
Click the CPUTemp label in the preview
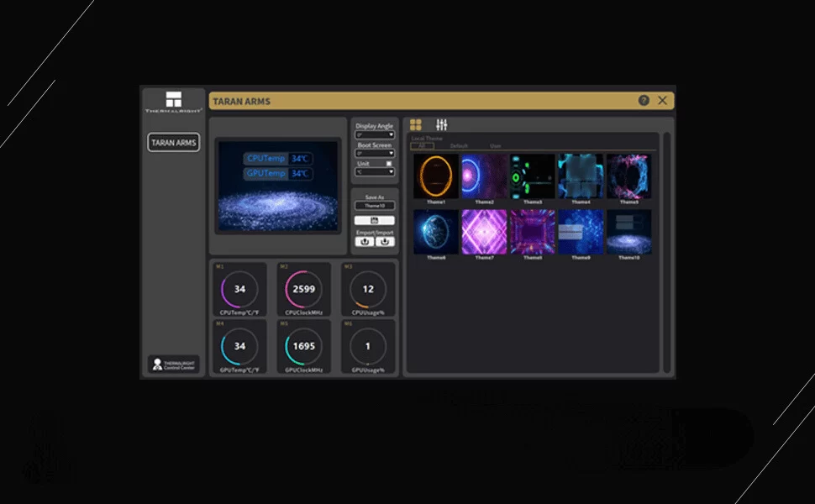[266, 159]
